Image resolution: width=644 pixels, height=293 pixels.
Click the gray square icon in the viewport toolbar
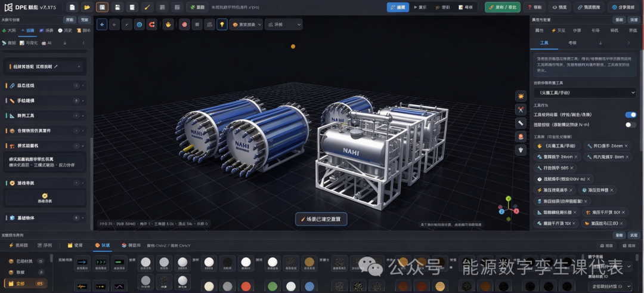click(197, 24)
